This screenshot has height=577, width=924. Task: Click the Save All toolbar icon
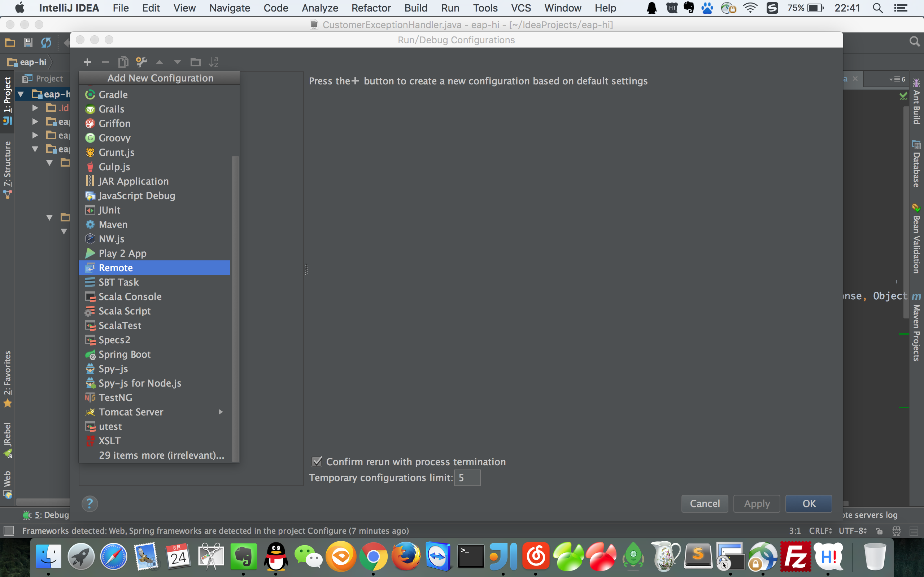(28, 42)
